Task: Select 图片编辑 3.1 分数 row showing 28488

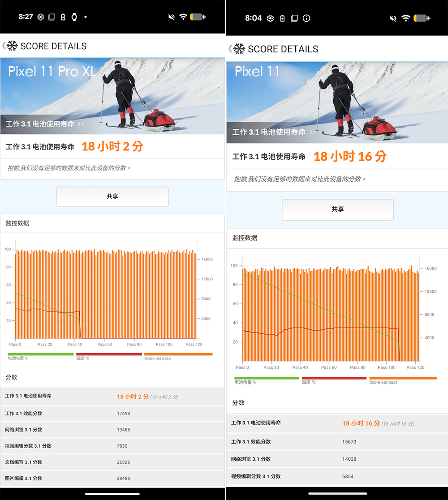Action: click(x=112, y=479)
